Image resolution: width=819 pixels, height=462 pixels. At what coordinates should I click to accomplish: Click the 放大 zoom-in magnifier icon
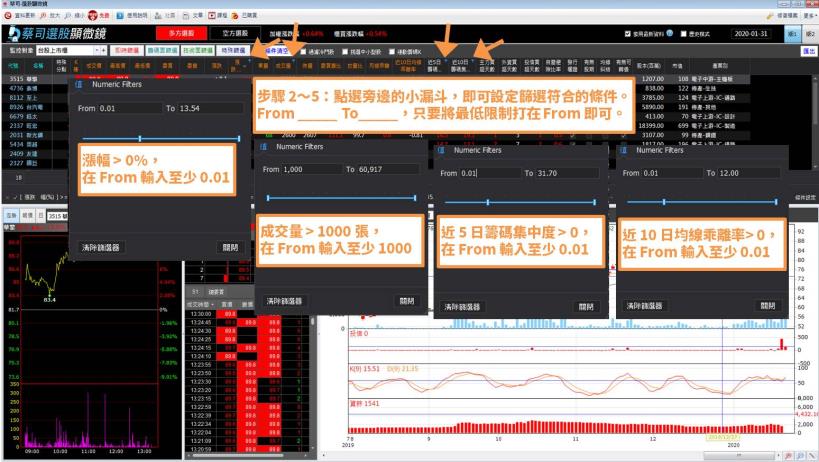[x=43, y=16]
